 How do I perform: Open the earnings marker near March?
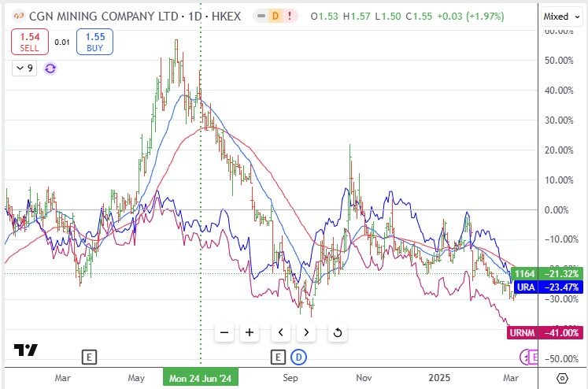tap(89, 358)
